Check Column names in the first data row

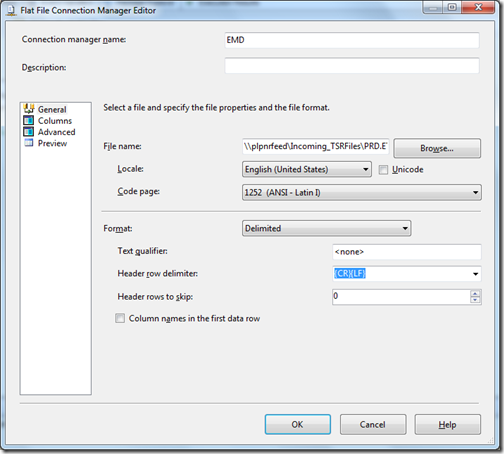pos(120,318)
